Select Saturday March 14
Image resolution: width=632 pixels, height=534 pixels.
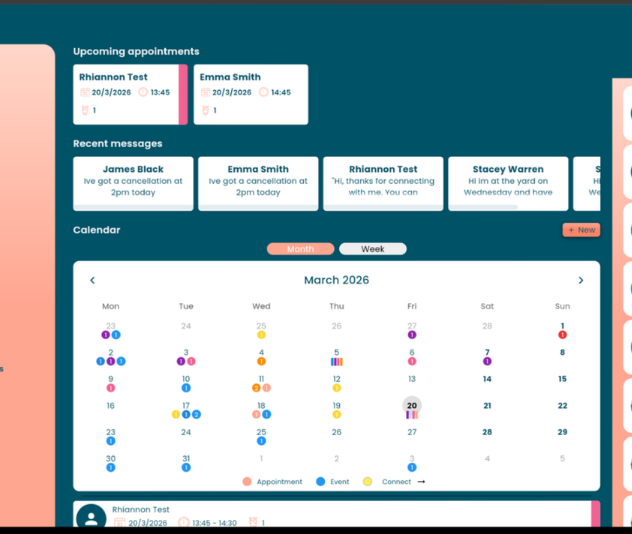[x=487, y=379]
